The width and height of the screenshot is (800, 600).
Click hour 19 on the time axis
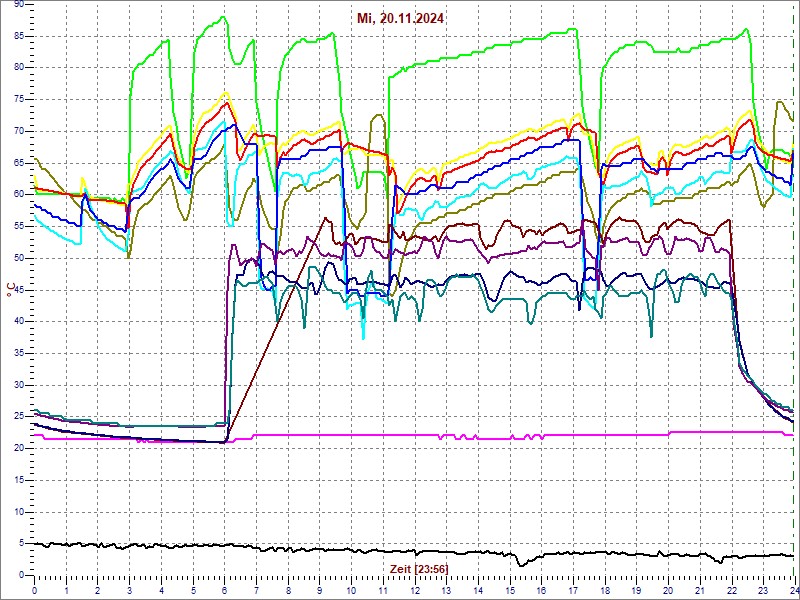pyautogui.click(x=637, y=590)
